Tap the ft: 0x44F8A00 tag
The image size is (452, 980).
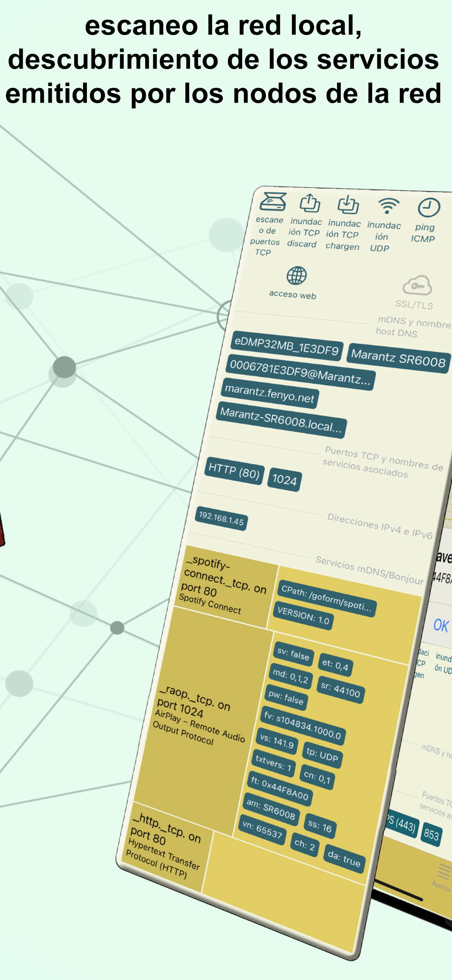tap(280, 789)
